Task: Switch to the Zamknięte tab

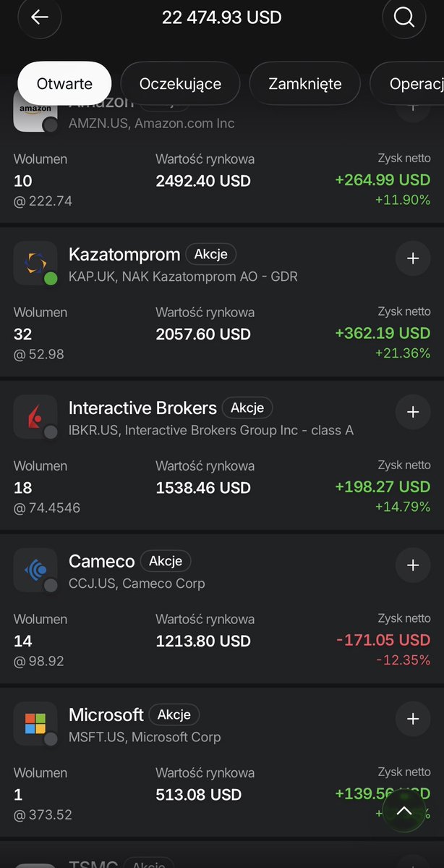Action: [x=305, y=83]
